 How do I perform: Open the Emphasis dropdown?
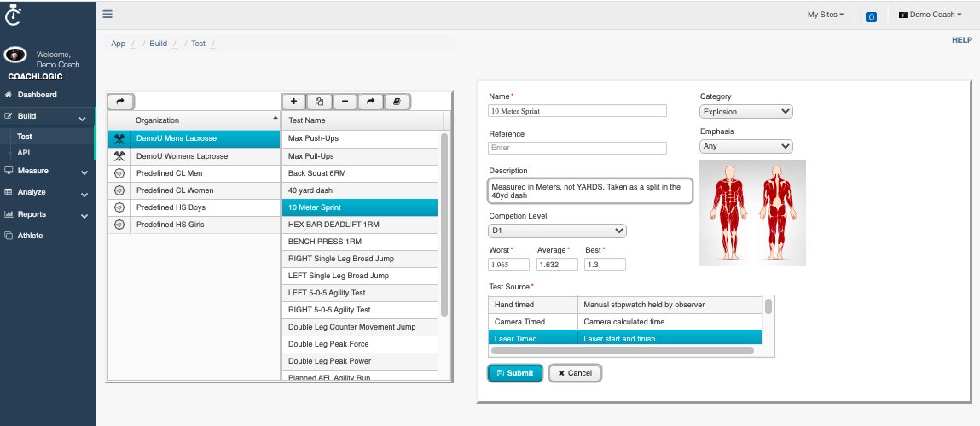click(x=746, y=147)
